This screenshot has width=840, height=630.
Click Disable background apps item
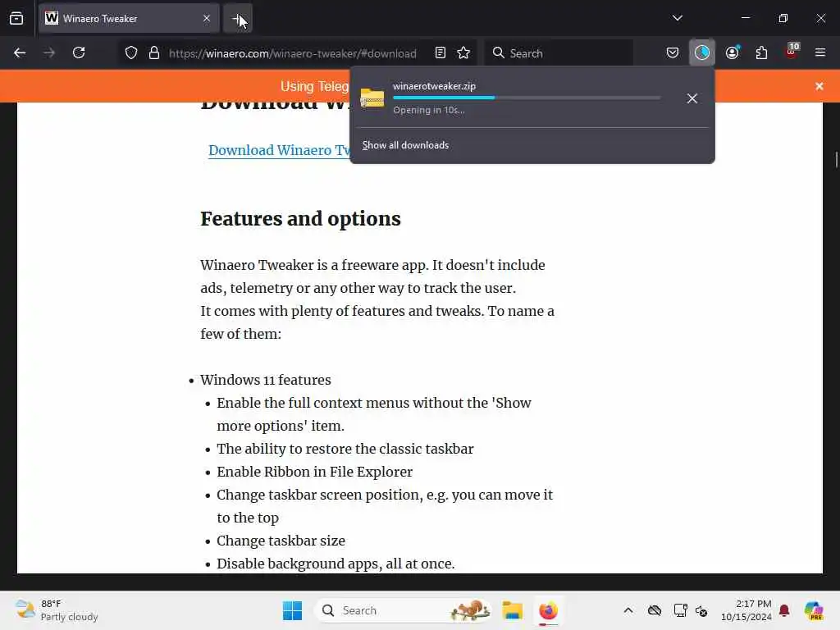click(x=336, y=564)
